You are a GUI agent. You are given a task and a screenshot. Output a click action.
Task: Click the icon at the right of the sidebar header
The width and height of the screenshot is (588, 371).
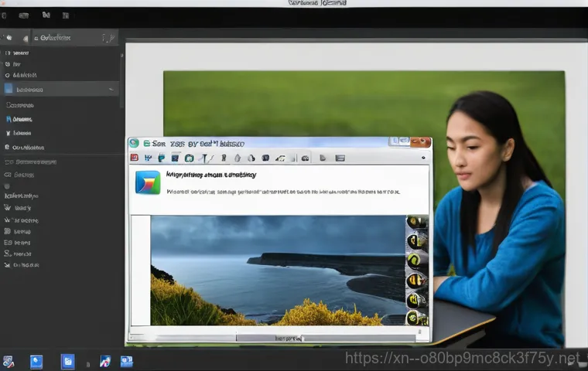[108, 37]
